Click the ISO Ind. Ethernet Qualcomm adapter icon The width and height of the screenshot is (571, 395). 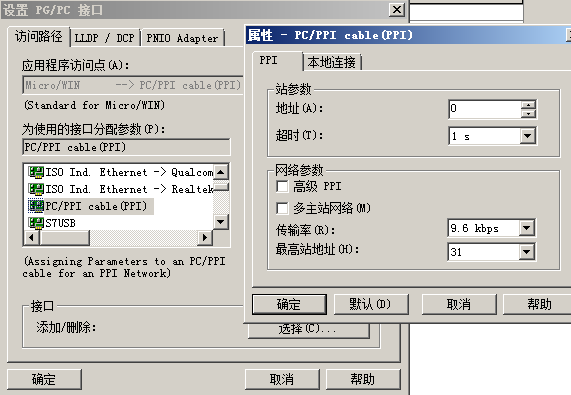[36, 172]
